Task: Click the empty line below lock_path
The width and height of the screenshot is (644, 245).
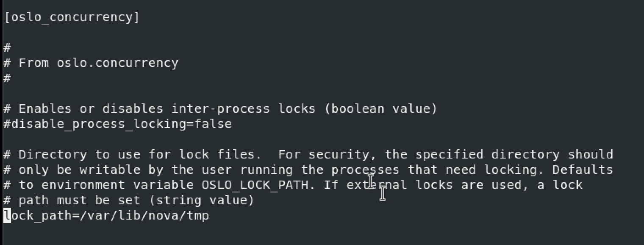Action: 322,231
